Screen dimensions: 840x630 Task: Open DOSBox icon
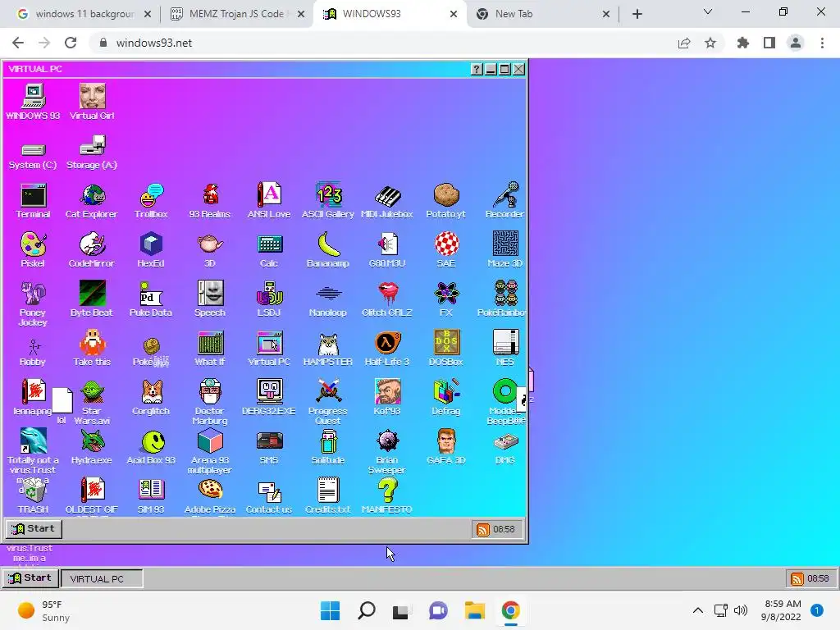tap(446, 349)
